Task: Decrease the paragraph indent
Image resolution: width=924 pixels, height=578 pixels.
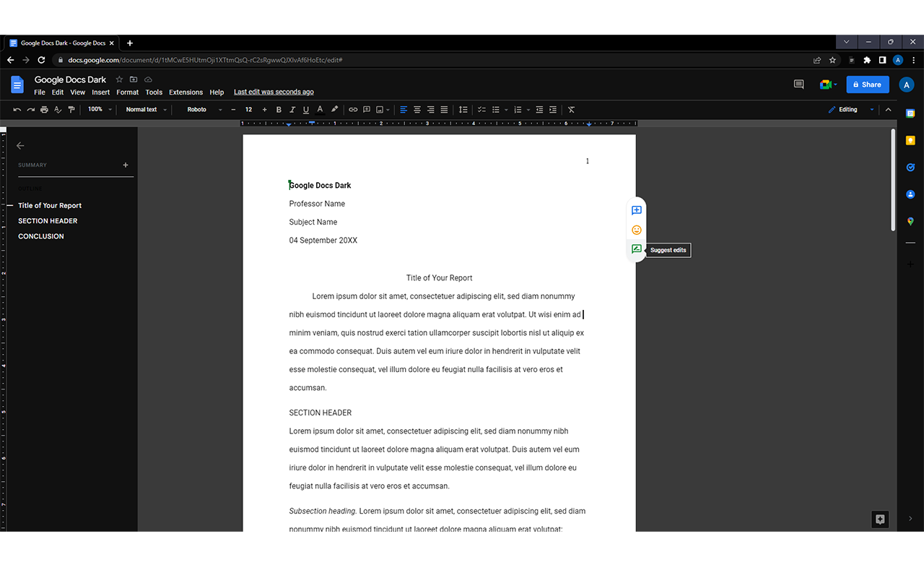Action: coord(539,110)
